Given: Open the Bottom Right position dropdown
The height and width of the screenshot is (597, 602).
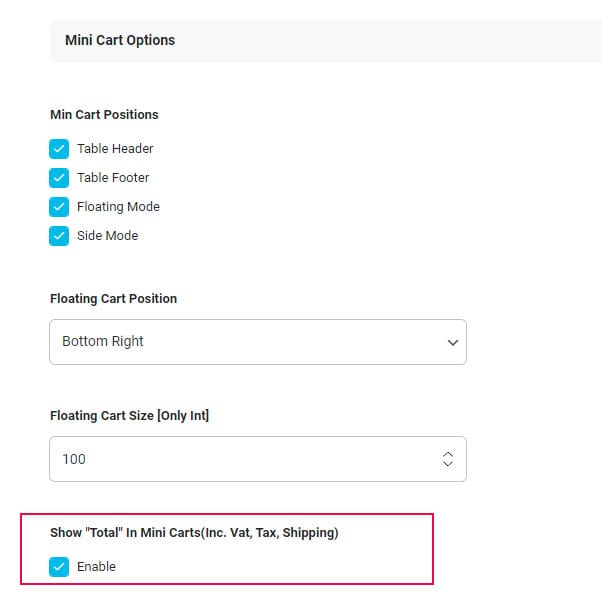Looking at the screenshot, I should pos(257,342).
